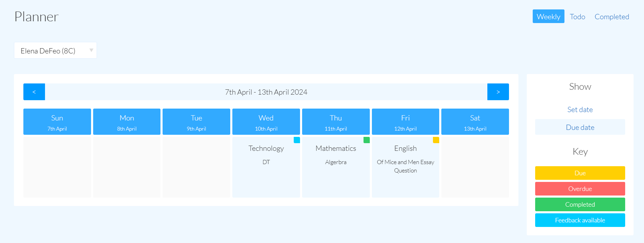Show homework by Due date

pyautogui.click(x=580, y=127)
